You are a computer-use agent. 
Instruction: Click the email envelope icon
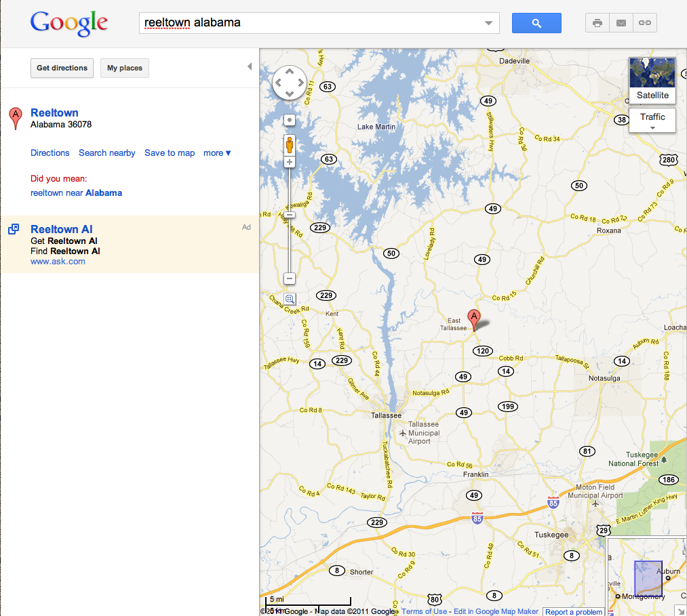(621, 23)
